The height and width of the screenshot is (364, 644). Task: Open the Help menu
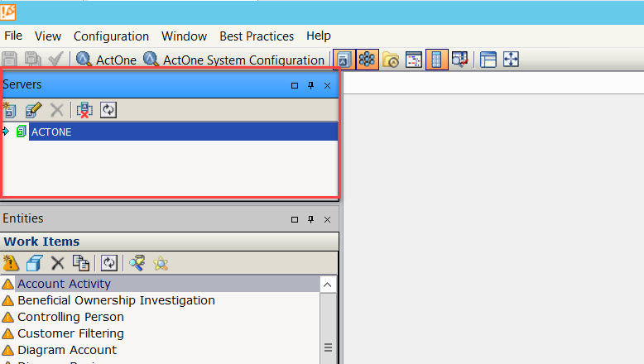319,36
